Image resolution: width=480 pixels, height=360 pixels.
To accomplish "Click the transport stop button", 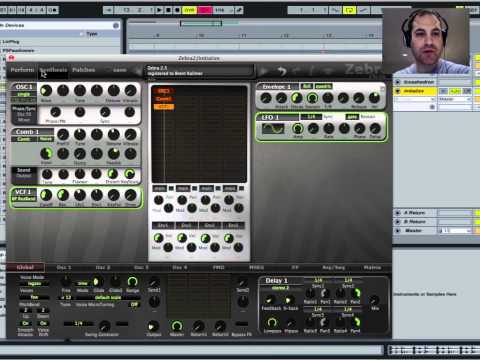I will click(168, 10).
